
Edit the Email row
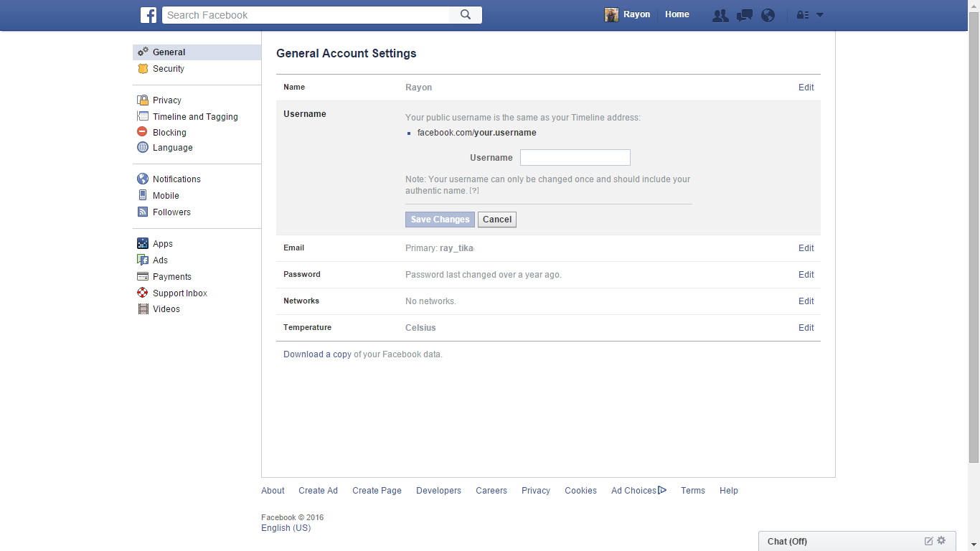[x=806, y=248]
